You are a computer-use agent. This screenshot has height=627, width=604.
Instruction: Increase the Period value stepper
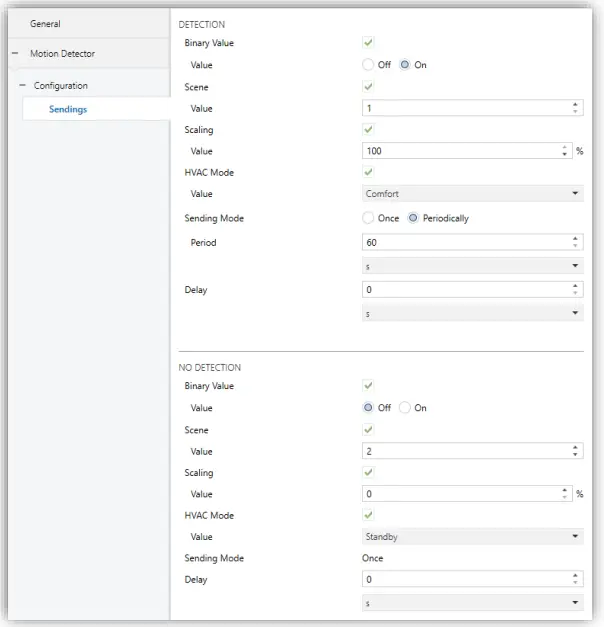[x=576, y=238]
